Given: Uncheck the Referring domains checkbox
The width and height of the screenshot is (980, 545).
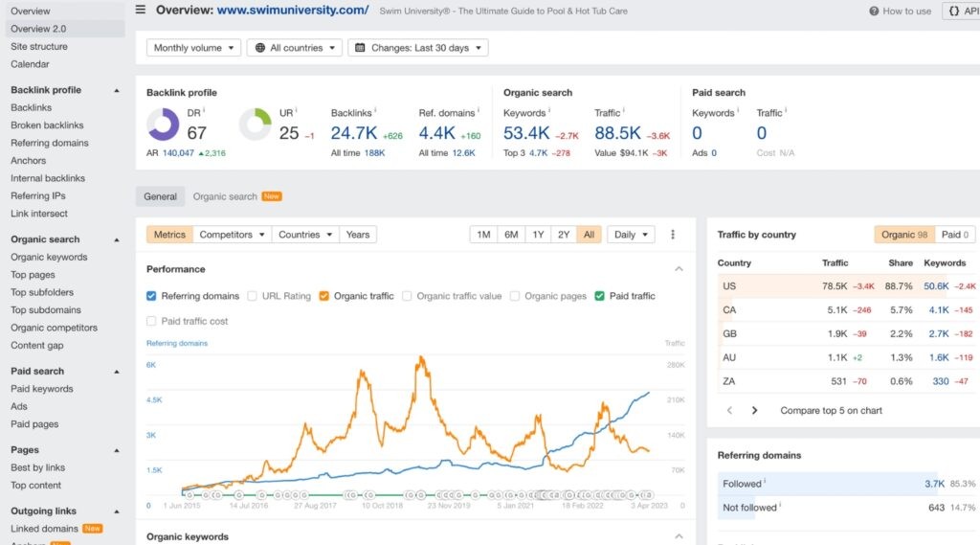Looking at the screenshot, I should pos(152,296).
